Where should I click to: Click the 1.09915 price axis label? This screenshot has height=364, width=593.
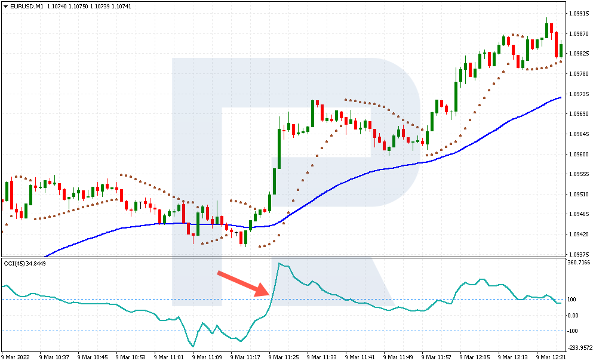click(579, 14)
